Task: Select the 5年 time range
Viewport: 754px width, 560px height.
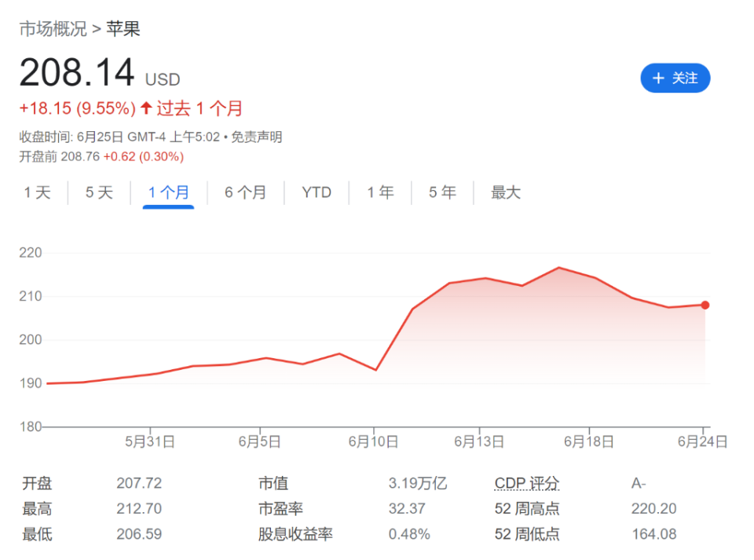Action: (441, 192)
